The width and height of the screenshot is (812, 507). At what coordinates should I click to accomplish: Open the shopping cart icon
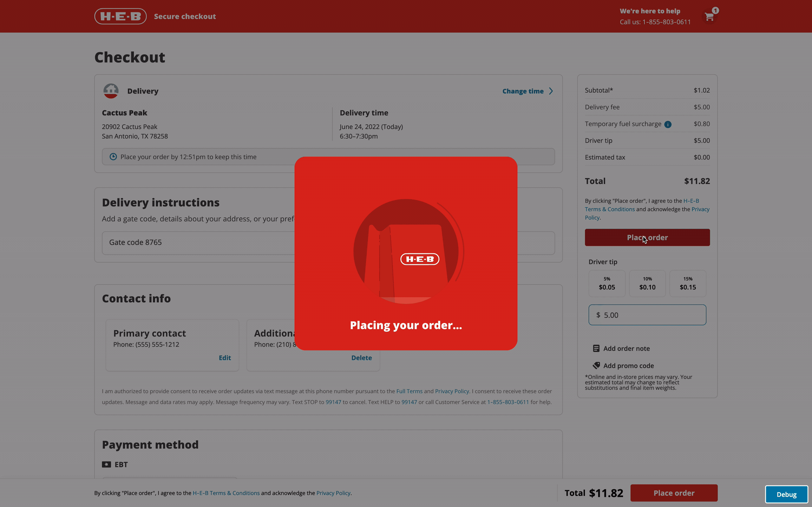709,16
